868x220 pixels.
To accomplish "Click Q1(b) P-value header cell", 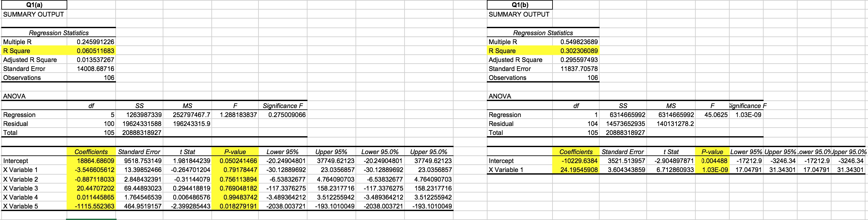I will click(x=713, y=152).
